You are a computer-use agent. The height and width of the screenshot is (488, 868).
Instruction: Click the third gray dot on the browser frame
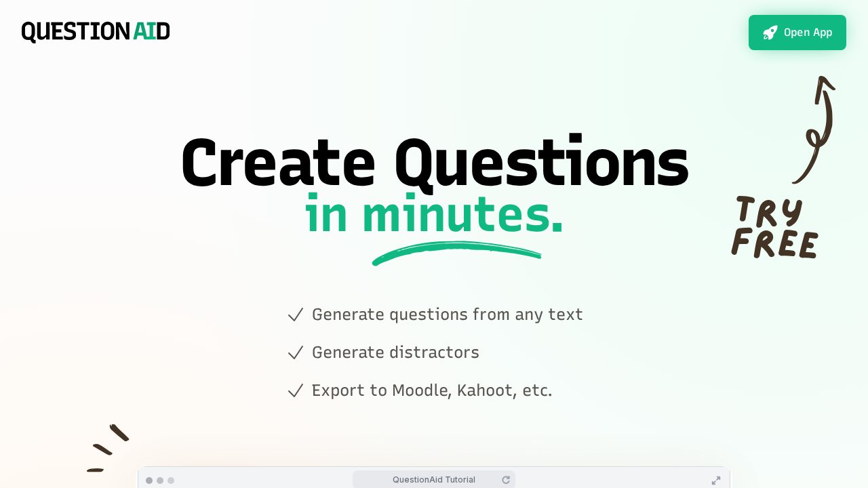tap(170, 480)
